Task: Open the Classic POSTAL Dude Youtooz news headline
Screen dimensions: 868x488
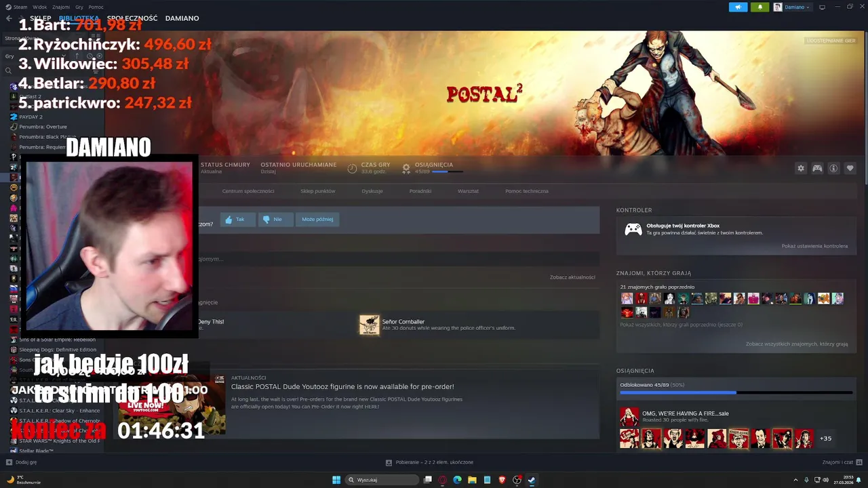Action: 342,387
